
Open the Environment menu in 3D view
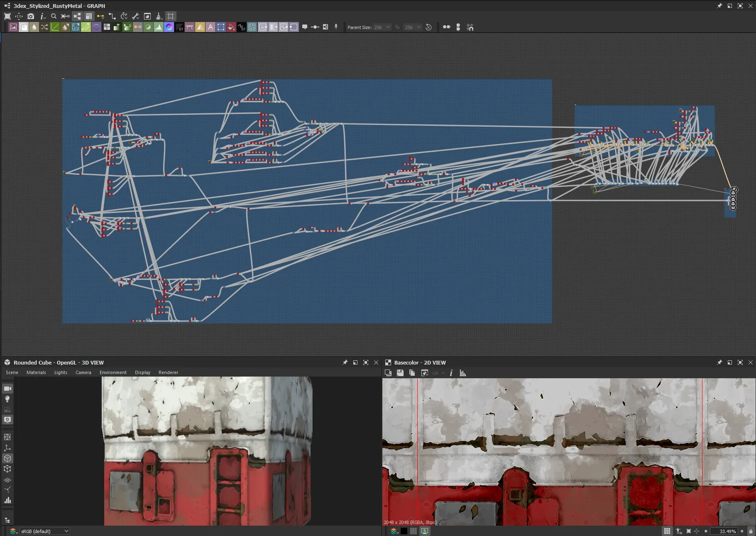(x=113, y=372)
